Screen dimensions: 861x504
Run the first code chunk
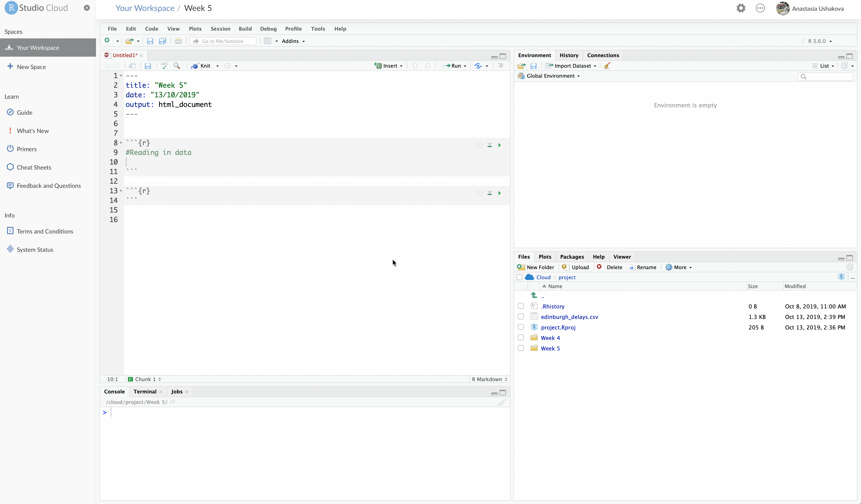click(500, 145)
